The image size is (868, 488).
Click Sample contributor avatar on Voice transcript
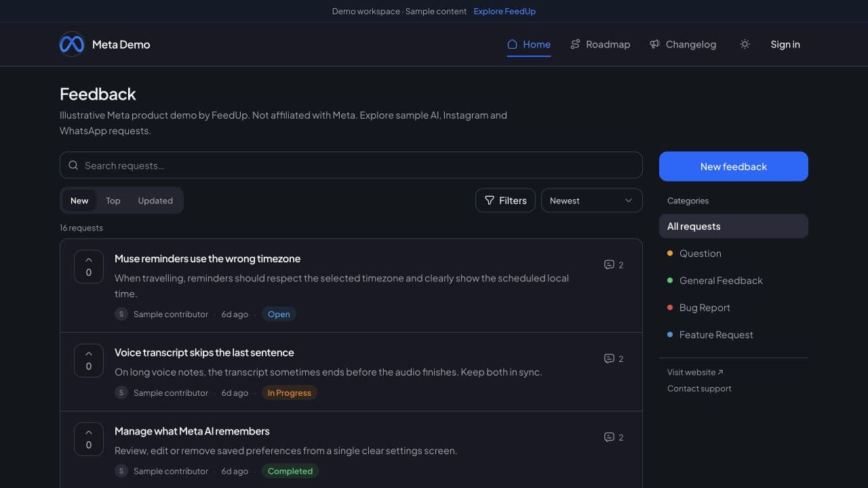(x=121, y=392)
